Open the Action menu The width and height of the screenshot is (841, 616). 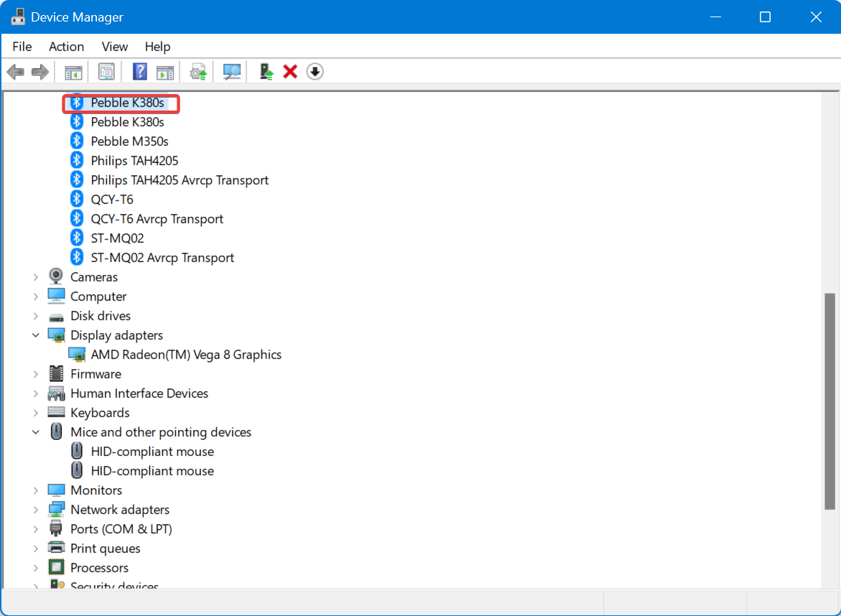(x=66, y=46)
